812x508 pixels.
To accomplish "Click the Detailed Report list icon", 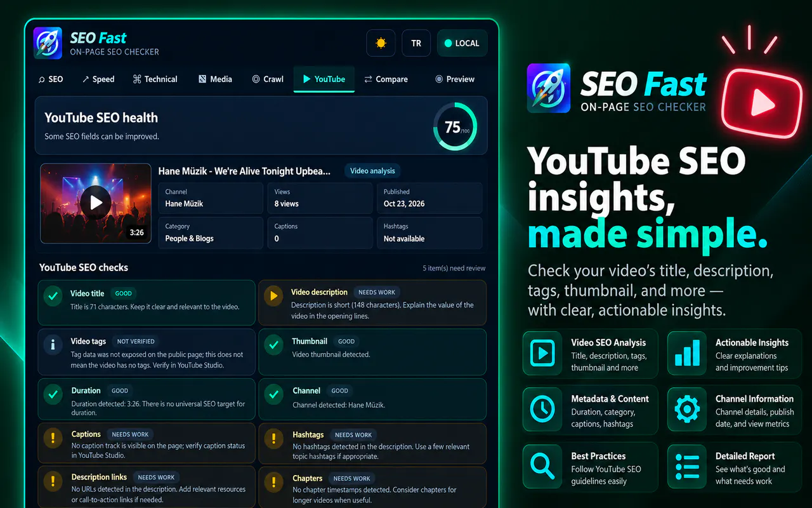I will pos(687,466).
